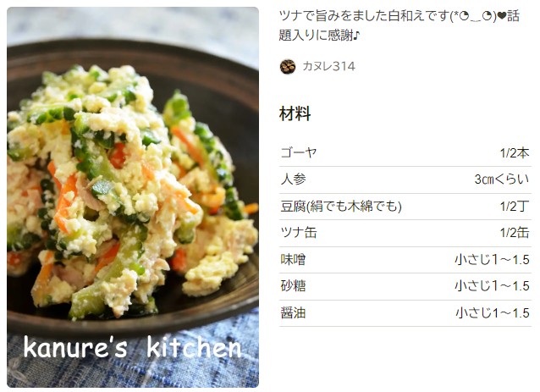Click the 味噌 ingredient name
The image size is (540, 392).
[293, 259]
